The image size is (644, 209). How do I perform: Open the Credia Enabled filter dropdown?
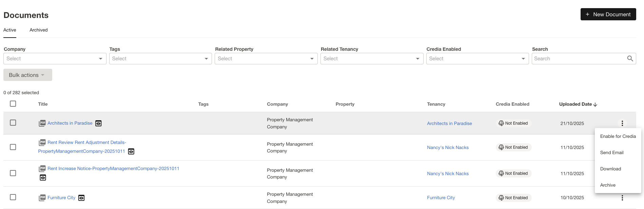point(477,59)
